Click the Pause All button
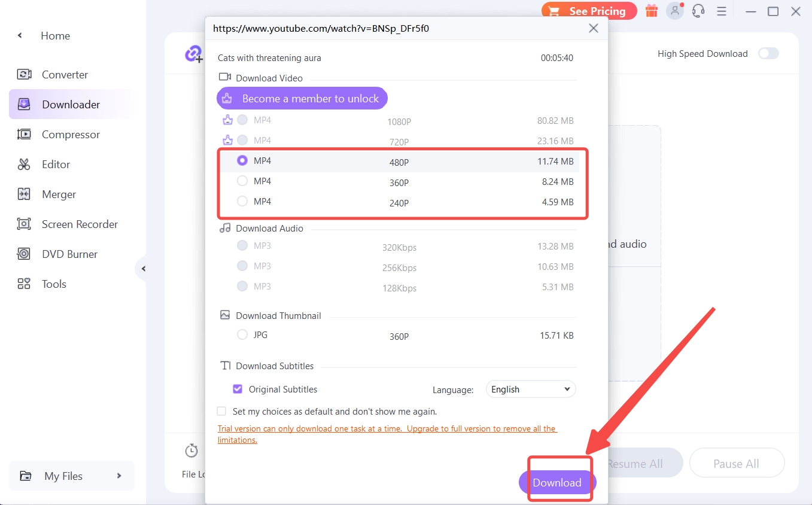The image size is (812, 505). click(x=737, y=463)
